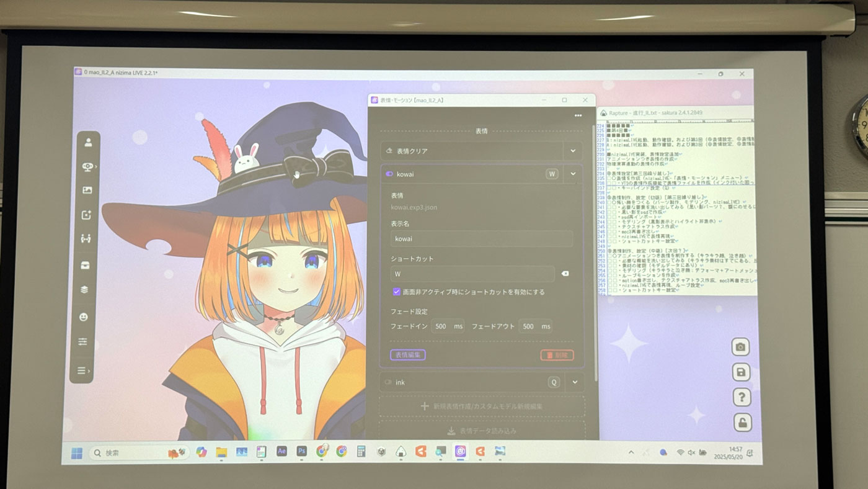Open After Effects from the taskbar
Screen dimensions: 868x489
(x=281, y=451)
